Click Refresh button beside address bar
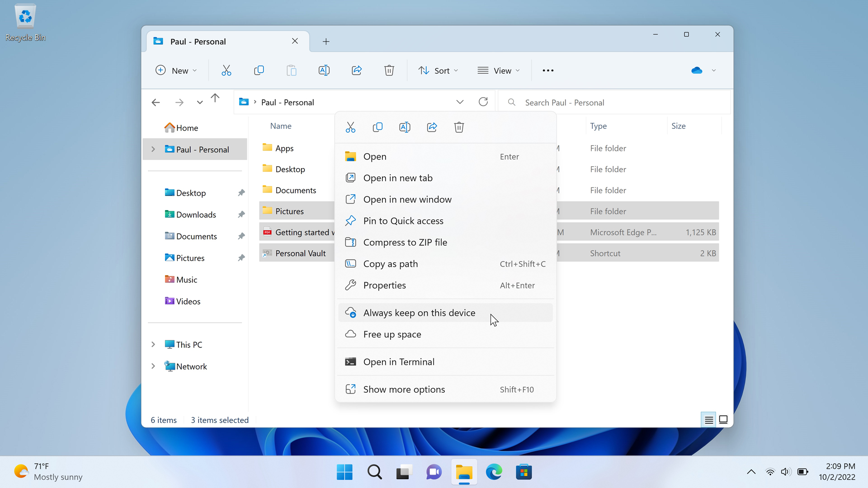This screenshot has width=868, height=488. tap(483, 102)
